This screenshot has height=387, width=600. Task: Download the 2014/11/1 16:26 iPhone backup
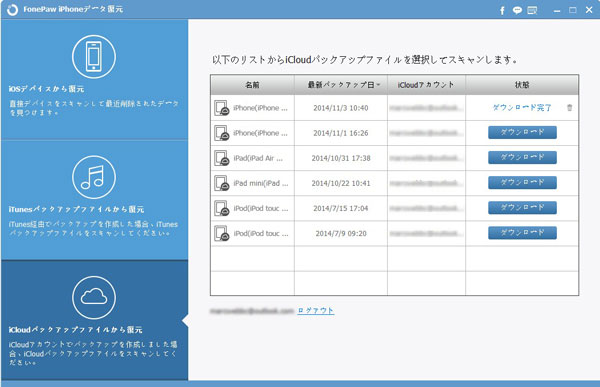click(522, 132)
